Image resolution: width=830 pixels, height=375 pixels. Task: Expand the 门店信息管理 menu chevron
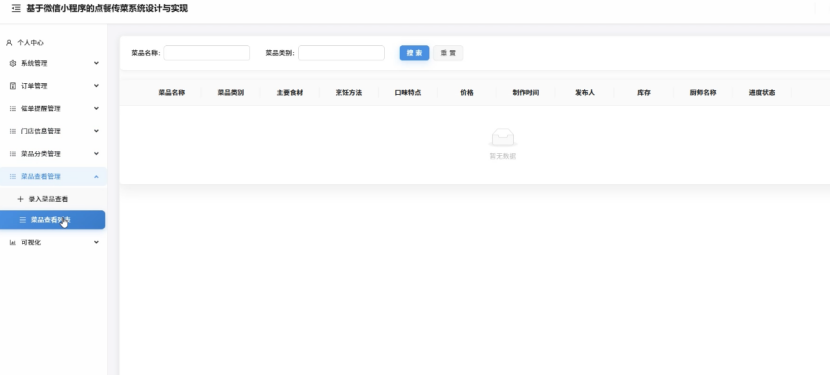[x=96, y=131]
